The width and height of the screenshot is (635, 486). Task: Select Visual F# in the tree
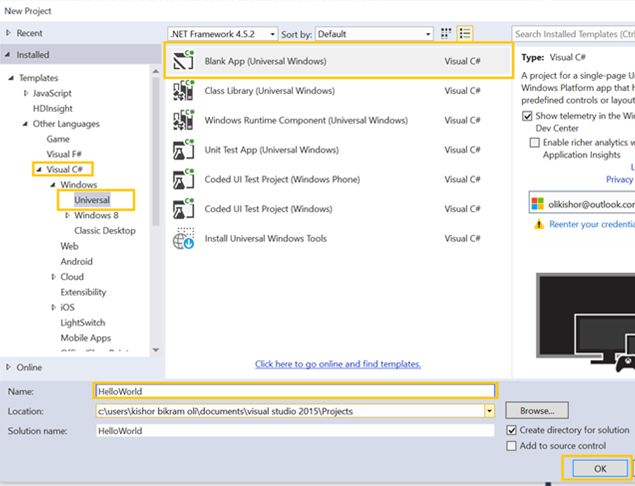click(x=64, y=154)
